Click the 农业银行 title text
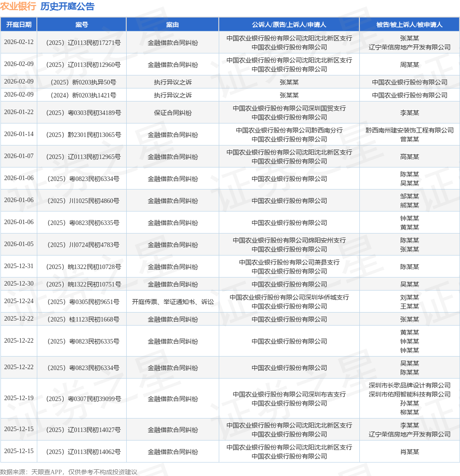The height and width of the screenshot is (476, 460). point(18,6)
